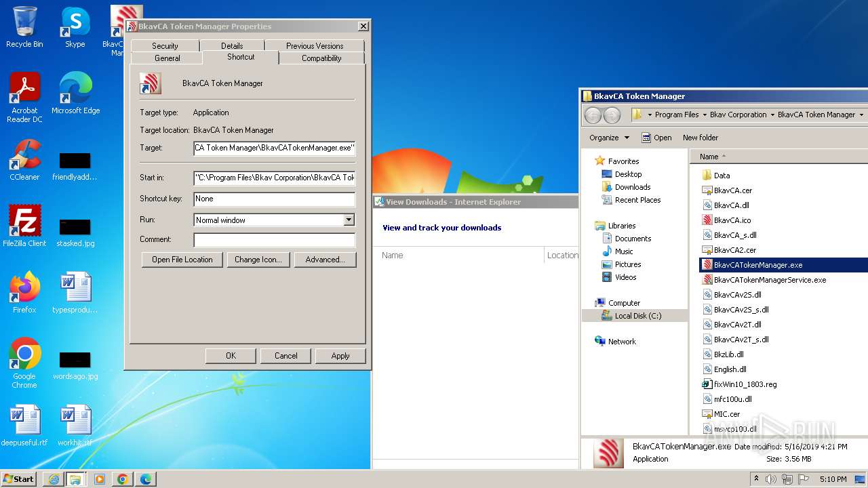Open the Skype desktop shortcut
The height and width of the screenshot is (488, 868).
click(x=75, y=27)
